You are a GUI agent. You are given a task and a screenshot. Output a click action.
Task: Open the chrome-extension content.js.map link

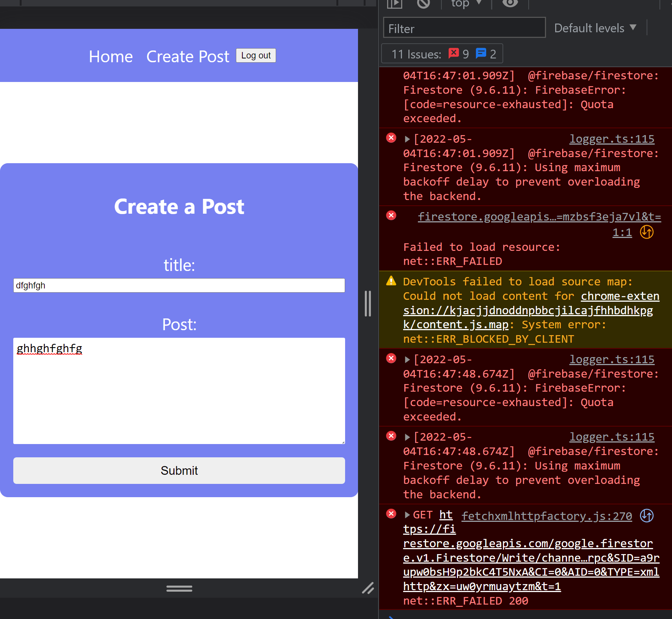click(x=531, y=310)
